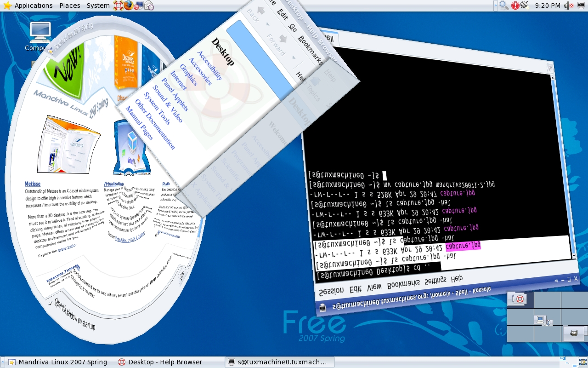
Task: Launch the Help lifesaver icon in top panel
Action: point(119,6)
